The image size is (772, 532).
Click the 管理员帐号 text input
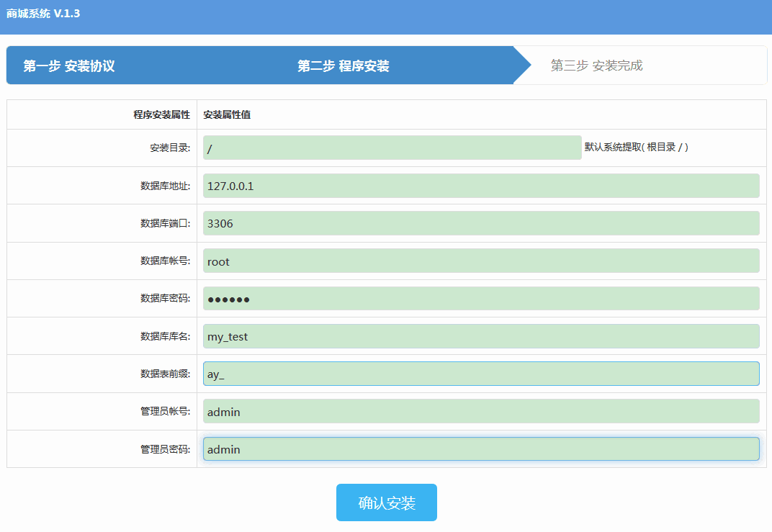coord(480,412)
